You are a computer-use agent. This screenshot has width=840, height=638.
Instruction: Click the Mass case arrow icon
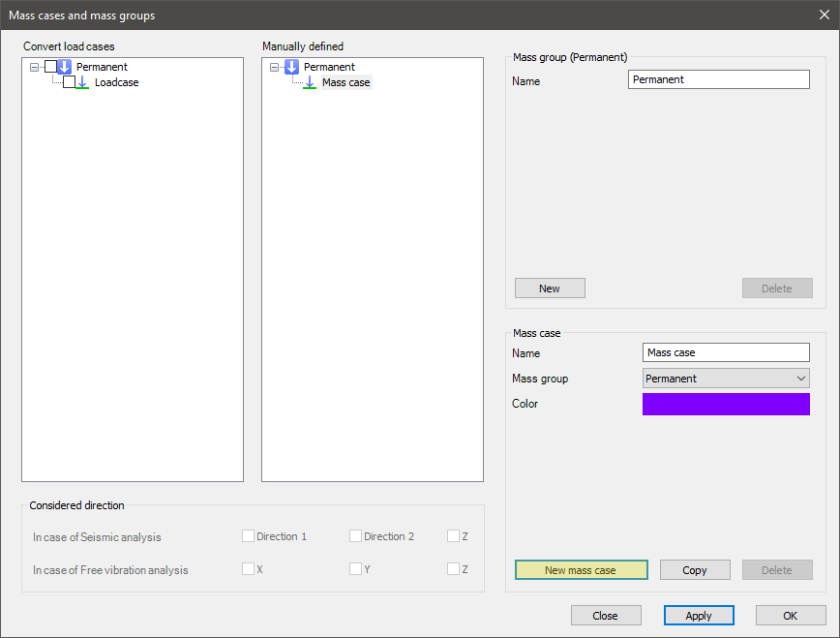point(310,82)
